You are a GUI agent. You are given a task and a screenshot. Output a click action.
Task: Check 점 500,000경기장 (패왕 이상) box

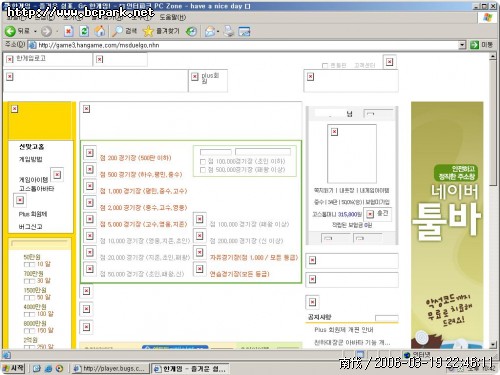(203, 170)
